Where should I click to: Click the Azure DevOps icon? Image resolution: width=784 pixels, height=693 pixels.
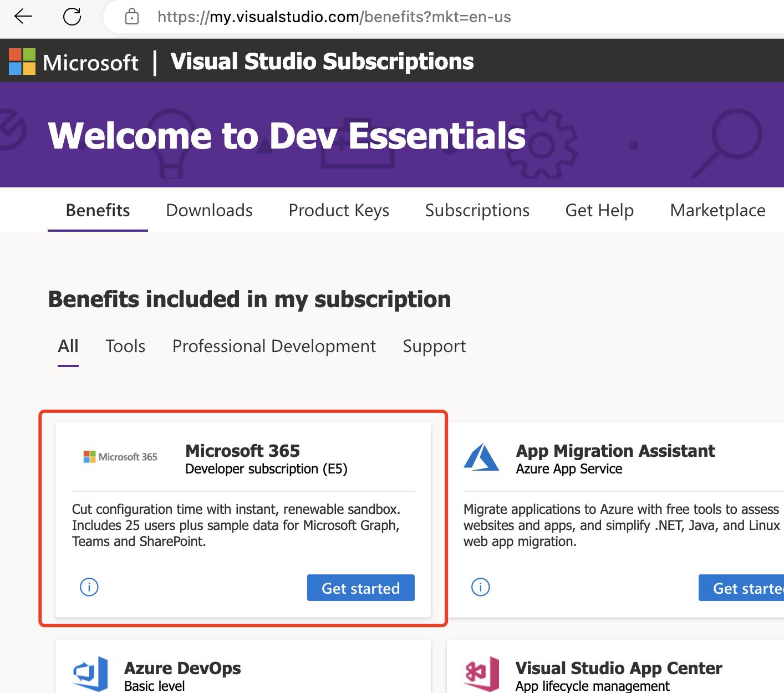[x=90, y=672]
